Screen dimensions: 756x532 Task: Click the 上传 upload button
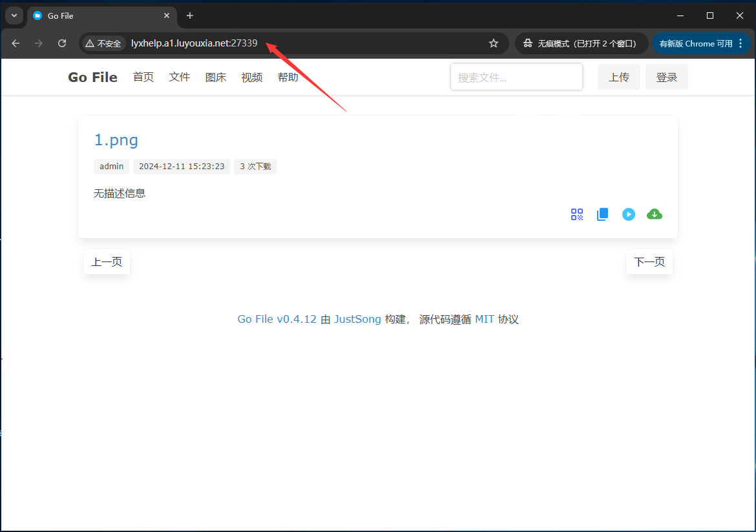(x=618, y=76)
